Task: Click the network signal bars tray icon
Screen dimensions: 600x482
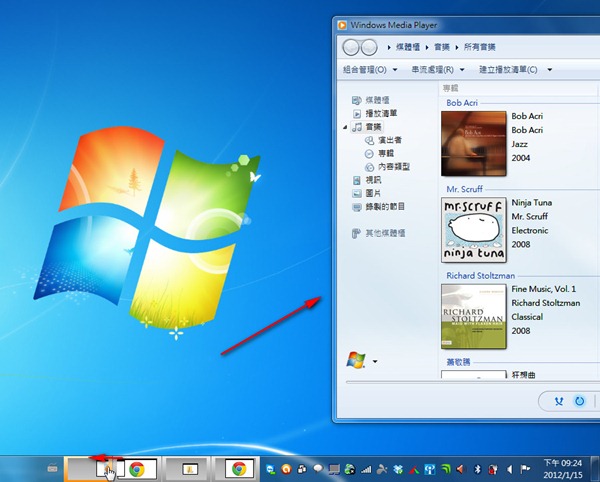Action: pos(366,469)
